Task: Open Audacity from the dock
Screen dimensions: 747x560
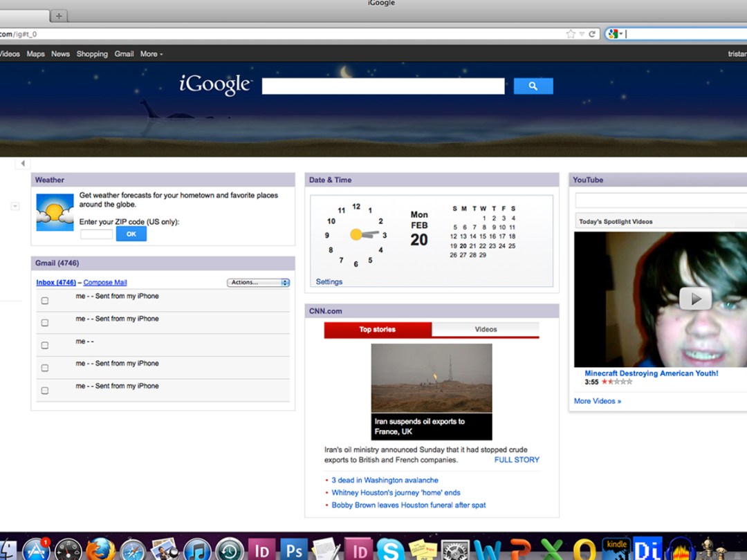Action: (x=681, y=550)
